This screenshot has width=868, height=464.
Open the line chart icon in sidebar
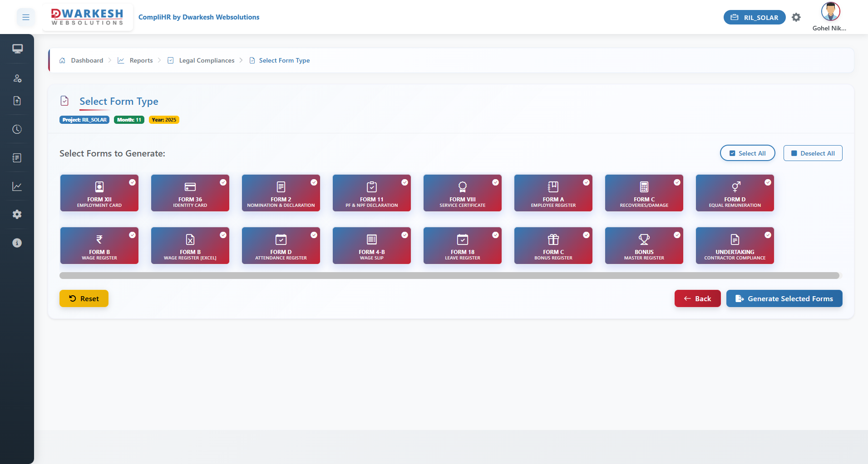pos(17,186)
